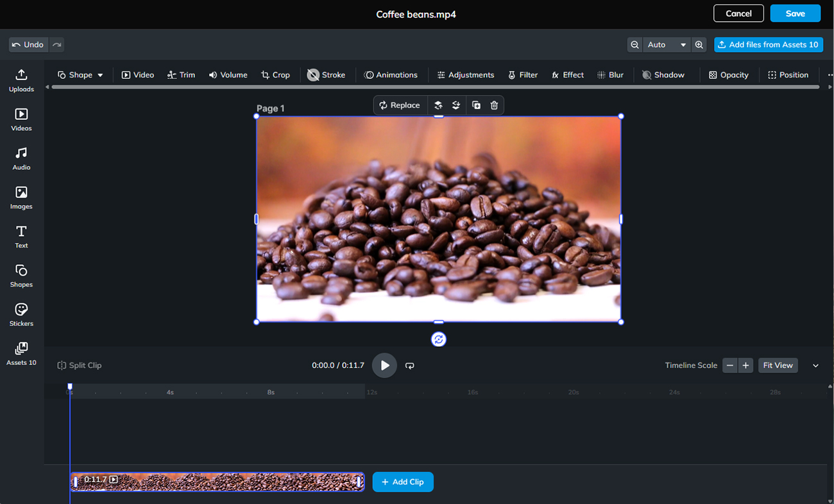The image size is (834, 504).
Task: Duplicate the selected clip using copy icon
Action: [x=476, y=105]
